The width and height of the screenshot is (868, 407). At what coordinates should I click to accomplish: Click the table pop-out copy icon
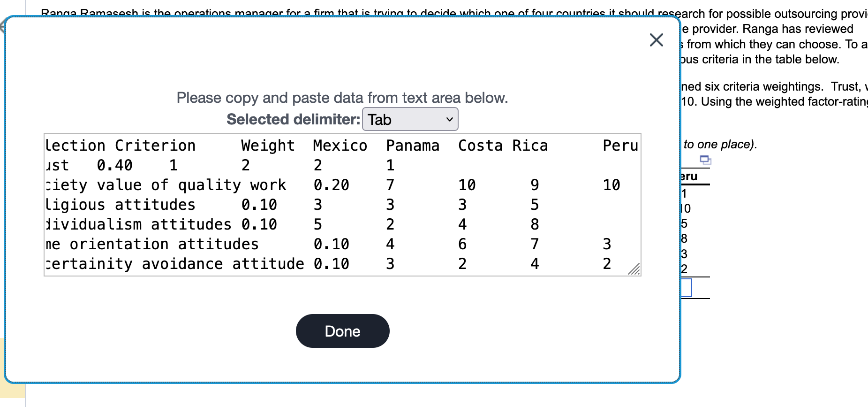[x=705, y=160]
